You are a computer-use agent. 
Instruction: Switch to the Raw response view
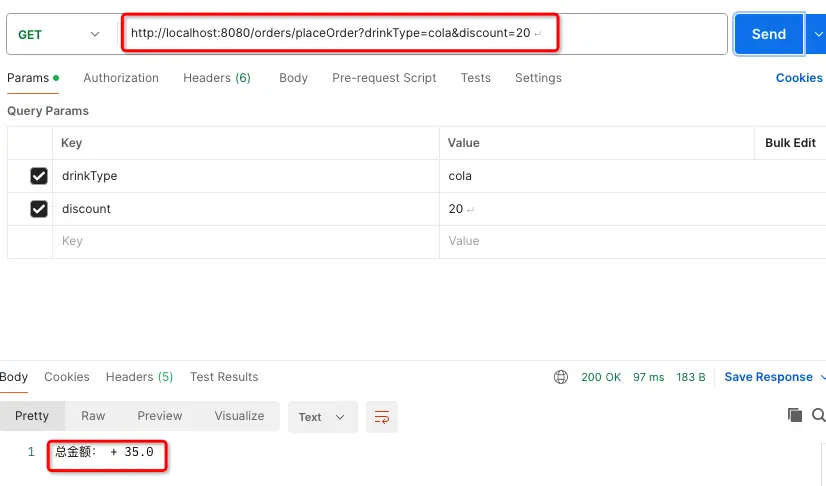pyautogui.click(x=93, y=416)
